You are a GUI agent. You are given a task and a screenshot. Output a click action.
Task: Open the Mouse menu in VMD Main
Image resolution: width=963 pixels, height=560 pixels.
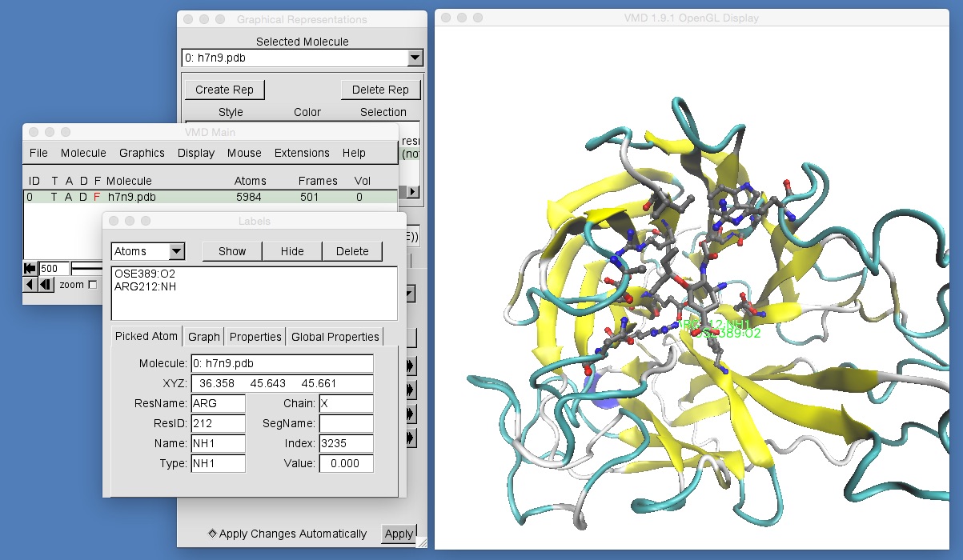point(244,153)
